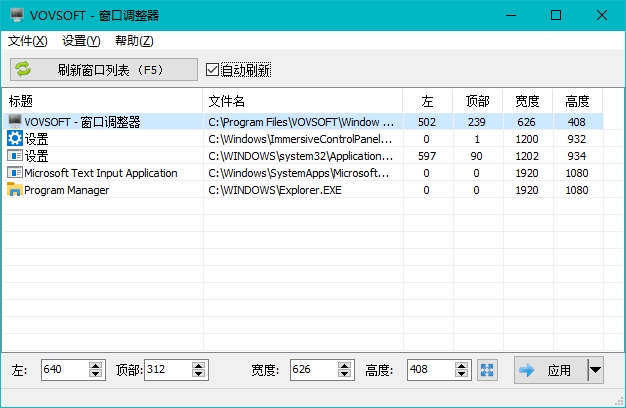
Task: Open the 帮助(Z) menu
Action: click(x=134, y=40)
